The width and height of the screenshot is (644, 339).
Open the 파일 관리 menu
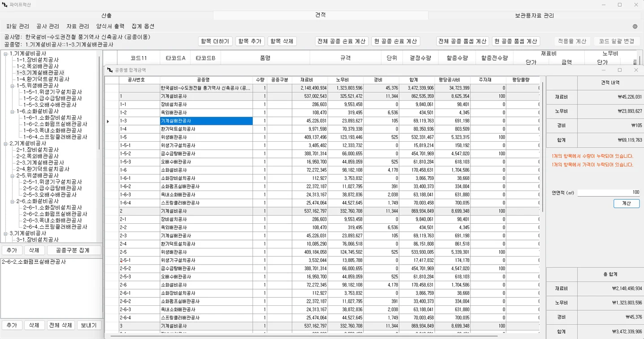[x=17, y=26]
